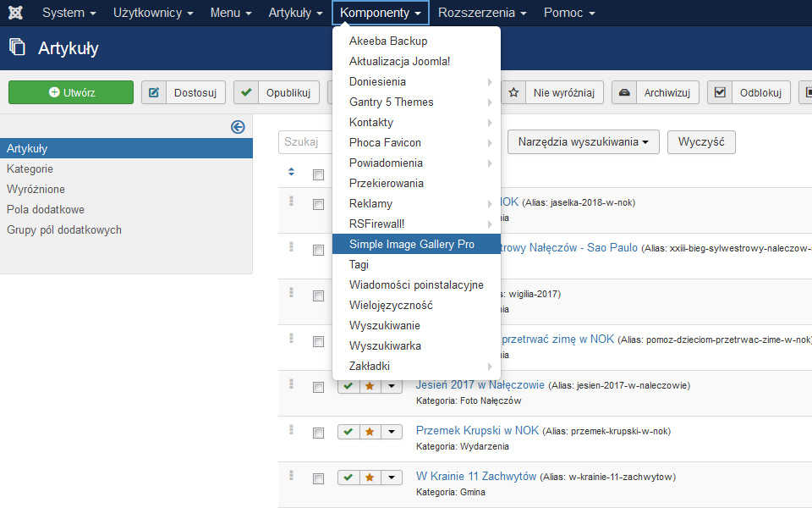The width and height of the screenshot is (812, 508).
Task: Click the Archiwizuj archive icon
Action: pos(624,92)
